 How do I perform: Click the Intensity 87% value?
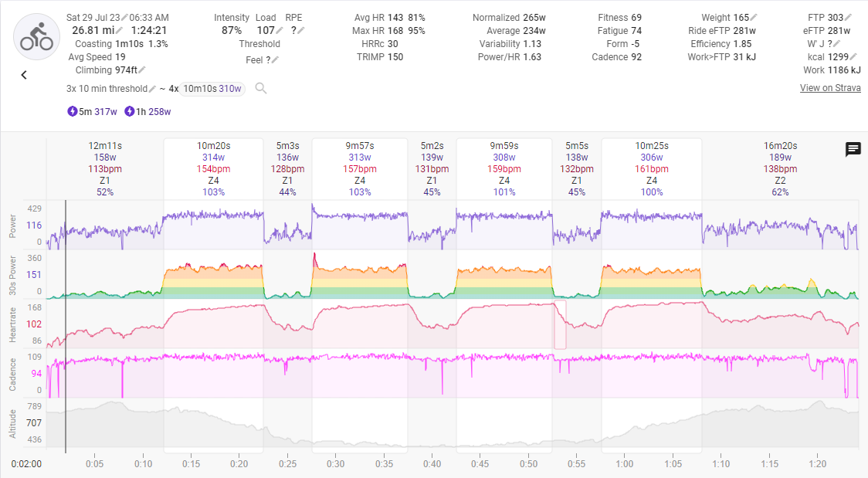pyautogui.click(x=232, y=30)
